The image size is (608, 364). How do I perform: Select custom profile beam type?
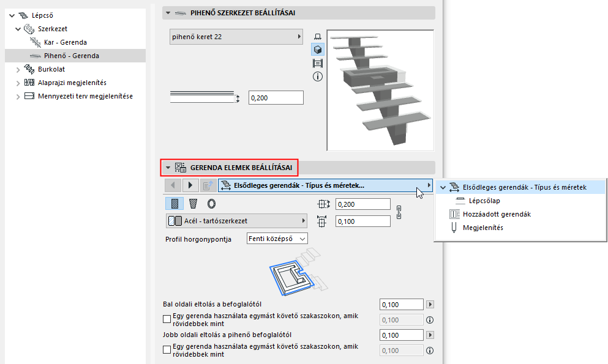[193, 204]
